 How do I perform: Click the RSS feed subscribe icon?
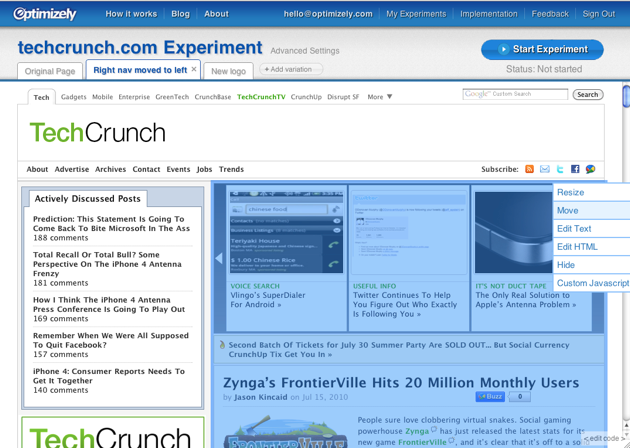[529, 169]
